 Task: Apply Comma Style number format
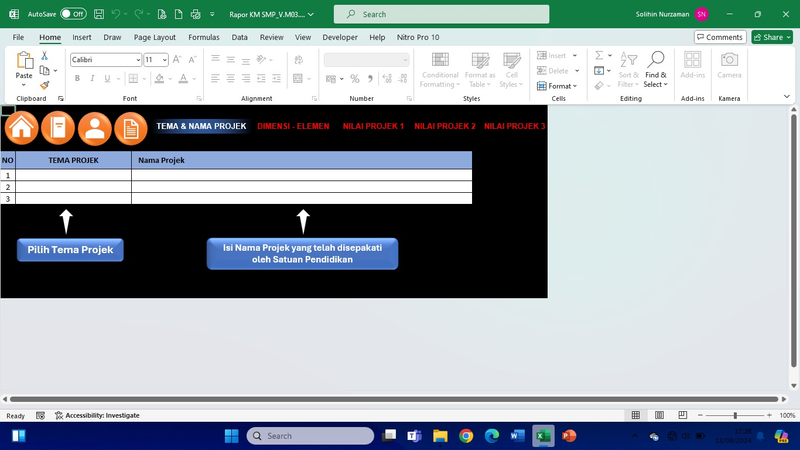[x=370, y=79]
